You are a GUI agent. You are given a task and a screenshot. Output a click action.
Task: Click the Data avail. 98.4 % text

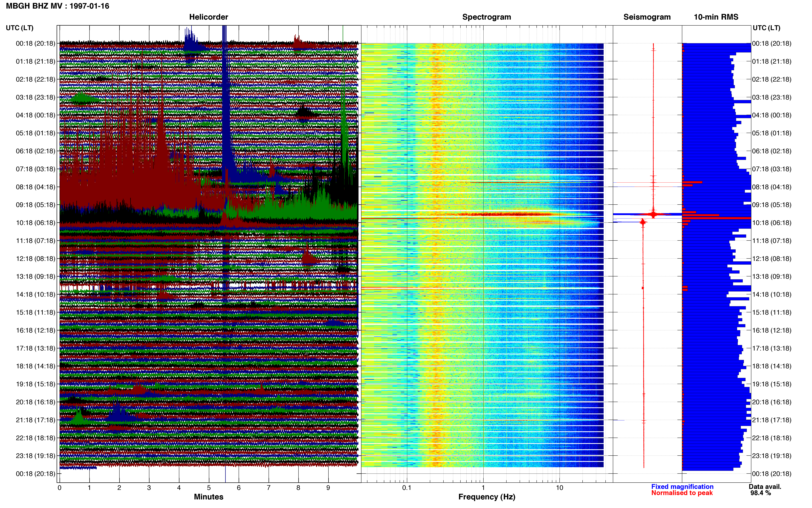(765, 490)
